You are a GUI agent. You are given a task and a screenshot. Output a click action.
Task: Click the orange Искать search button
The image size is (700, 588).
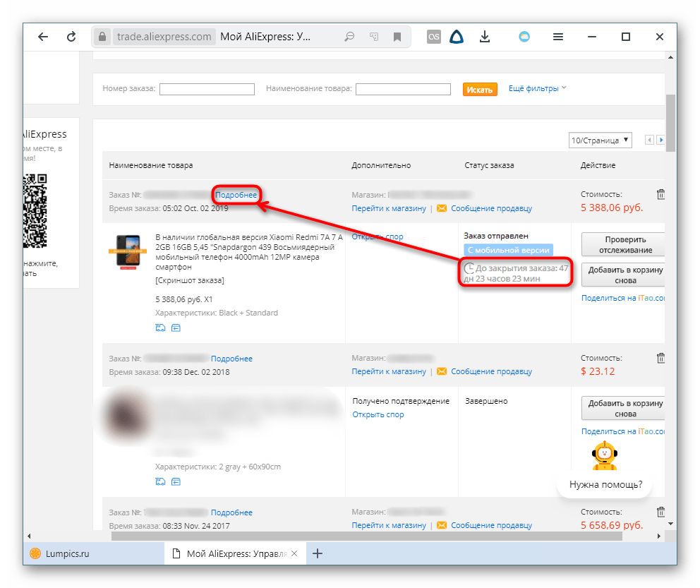pos(479,90)
